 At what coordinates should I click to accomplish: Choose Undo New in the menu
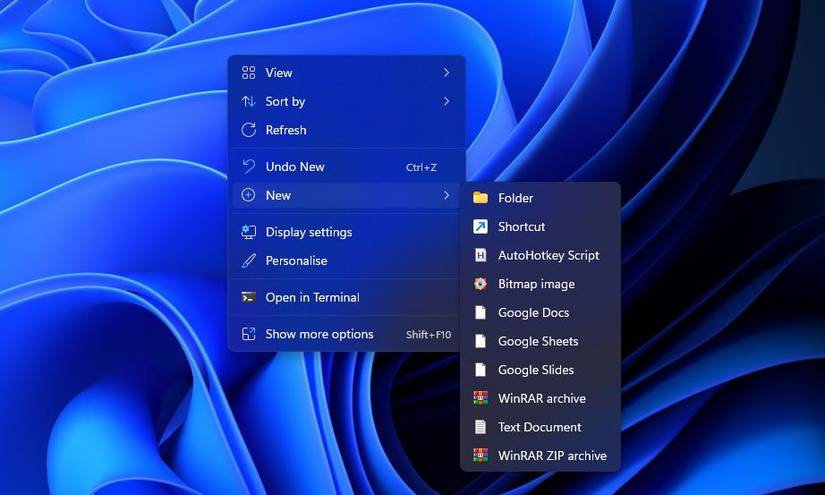point(347,167)
